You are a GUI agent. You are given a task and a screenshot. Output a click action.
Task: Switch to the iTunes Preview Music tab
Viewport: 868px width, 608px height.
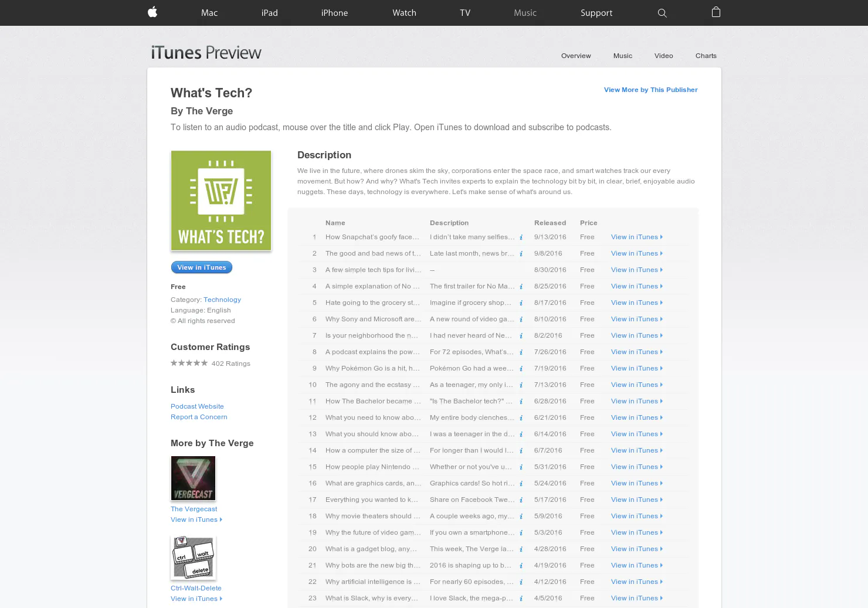coord(623,56)
